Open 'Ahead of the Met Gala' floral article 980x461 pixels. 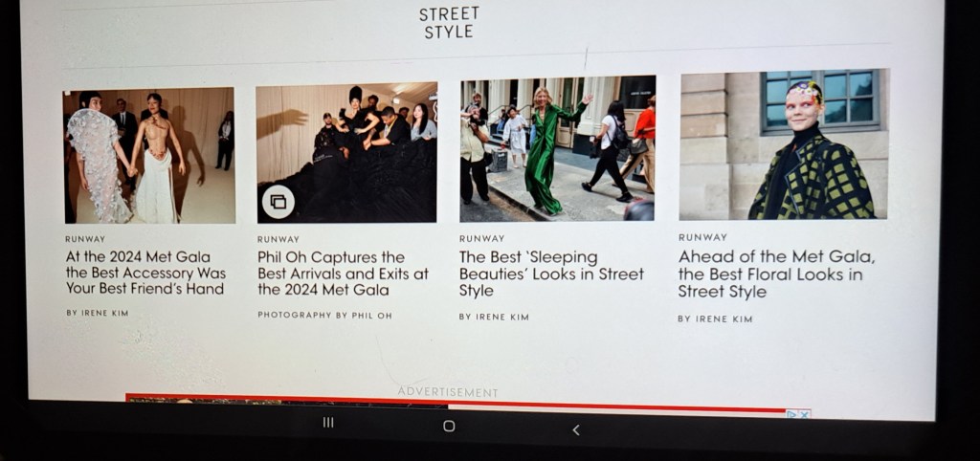(x=776, y=274)
